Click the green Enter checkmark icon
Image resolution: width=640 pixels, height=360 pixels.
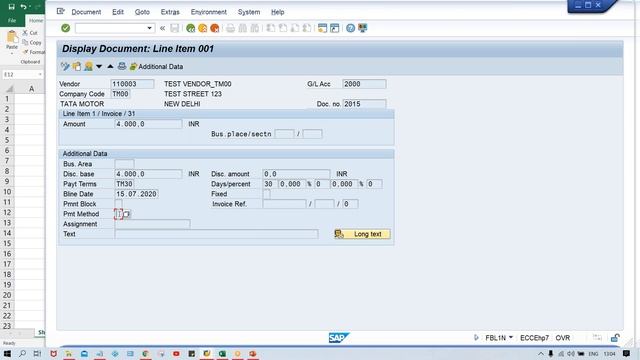65,28
